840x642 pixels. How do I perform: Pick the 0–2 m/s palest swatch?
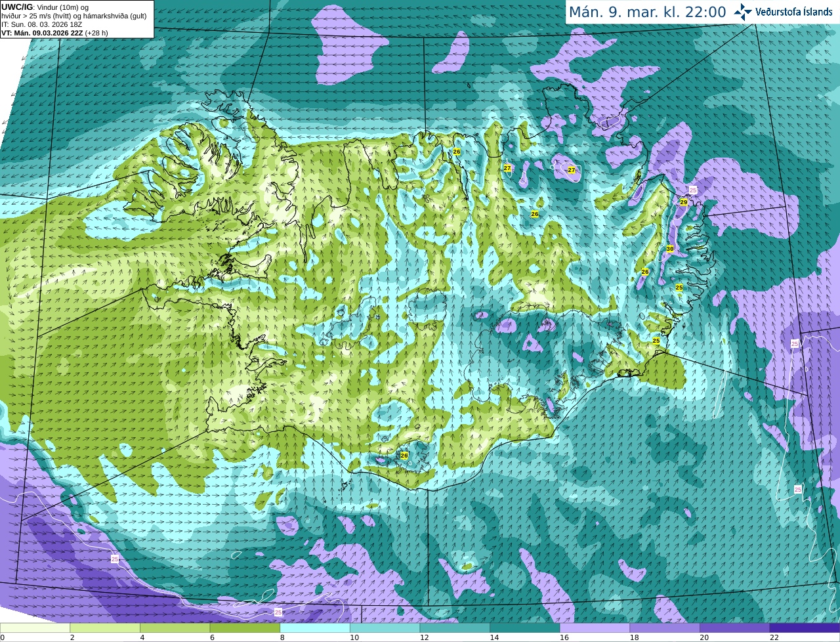coord(35,628)
